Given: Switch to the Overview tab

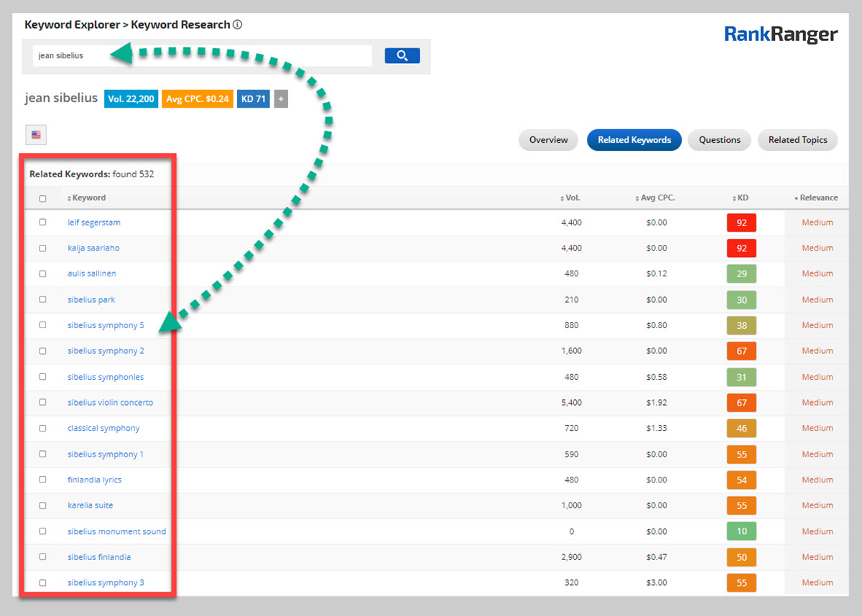Looking at the screenshot, I should tap(548, 140).
